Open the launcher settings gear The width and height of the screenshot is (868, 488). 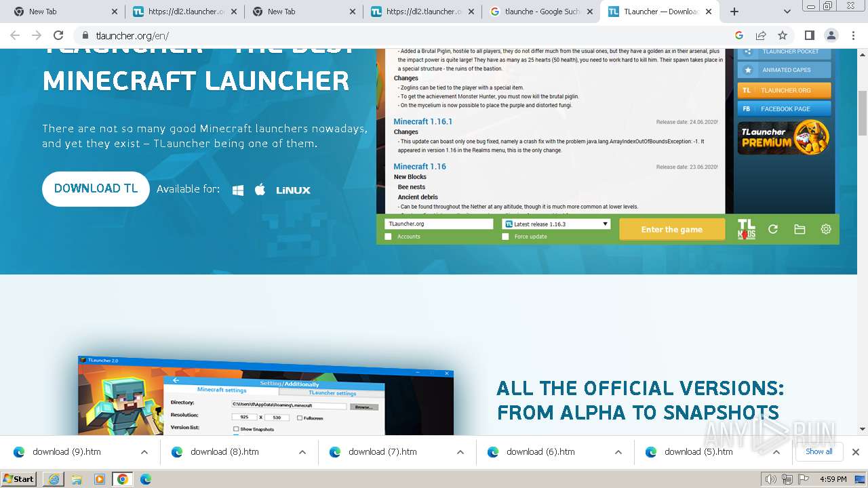826,229
